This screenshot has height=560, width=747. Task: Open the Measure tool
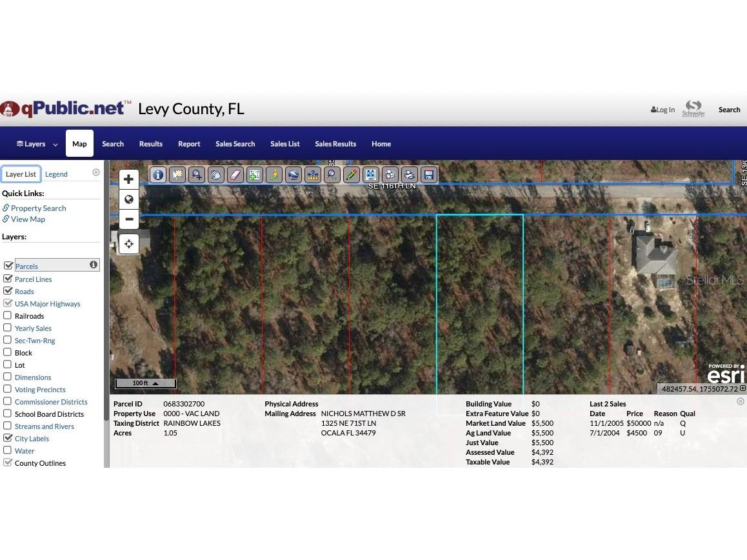313,174
